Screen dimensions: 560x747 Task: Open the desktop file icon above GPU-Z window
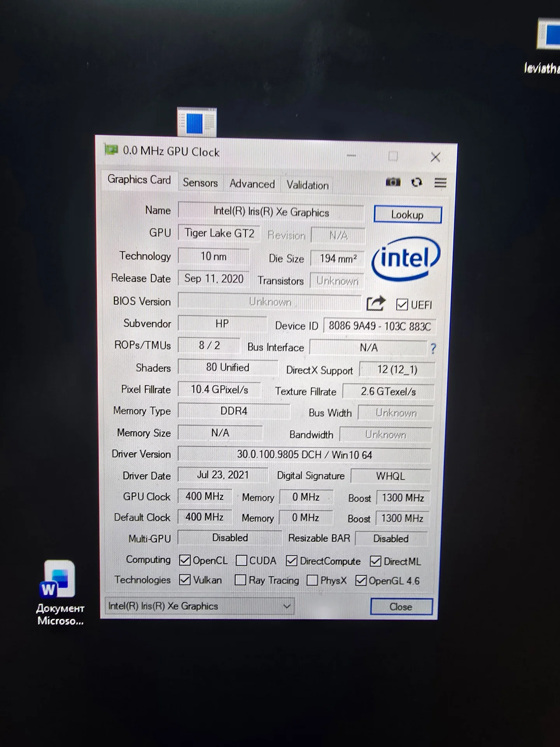197,123
